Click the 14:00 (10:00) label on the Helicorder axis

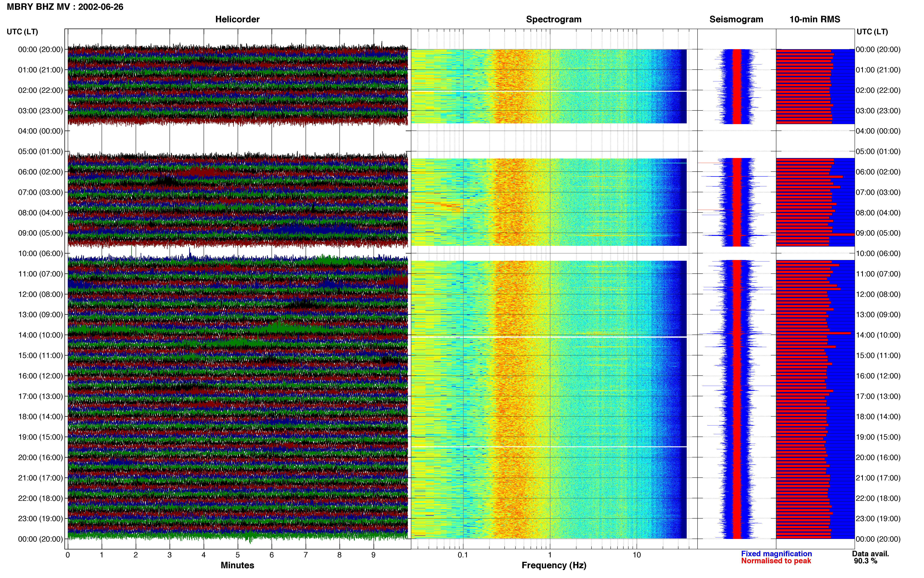(41, 335)
